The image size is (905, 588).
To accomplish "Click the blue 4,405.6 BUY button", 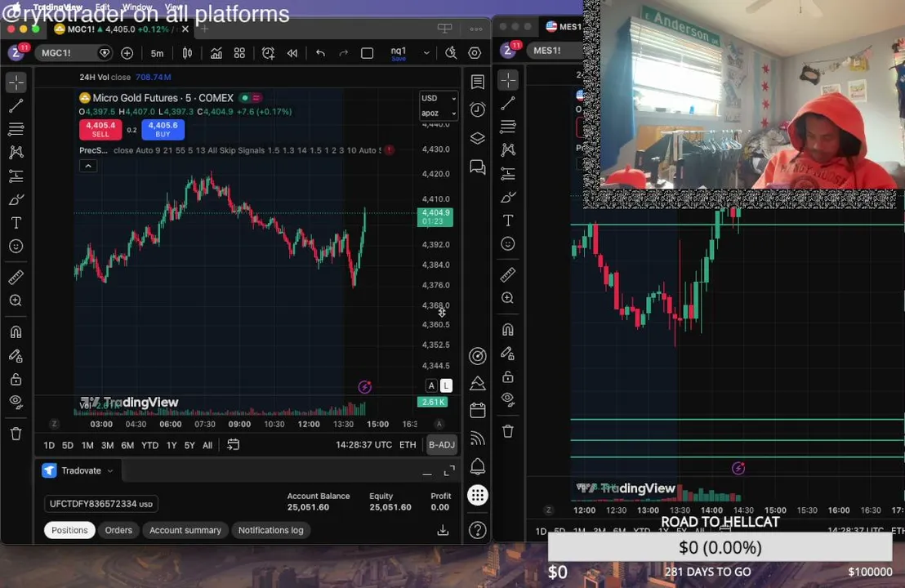I will [x=163, y=129].
